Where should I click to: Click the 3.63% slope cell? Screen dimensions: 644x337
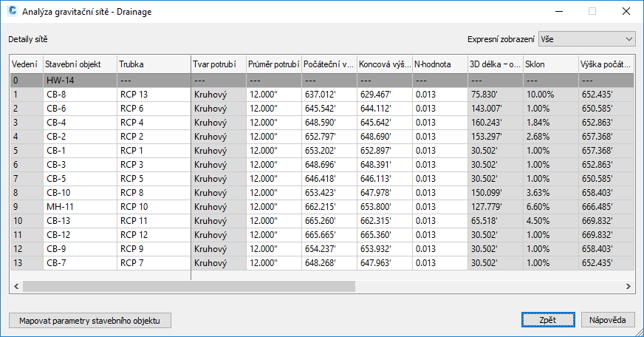(551, 193)
